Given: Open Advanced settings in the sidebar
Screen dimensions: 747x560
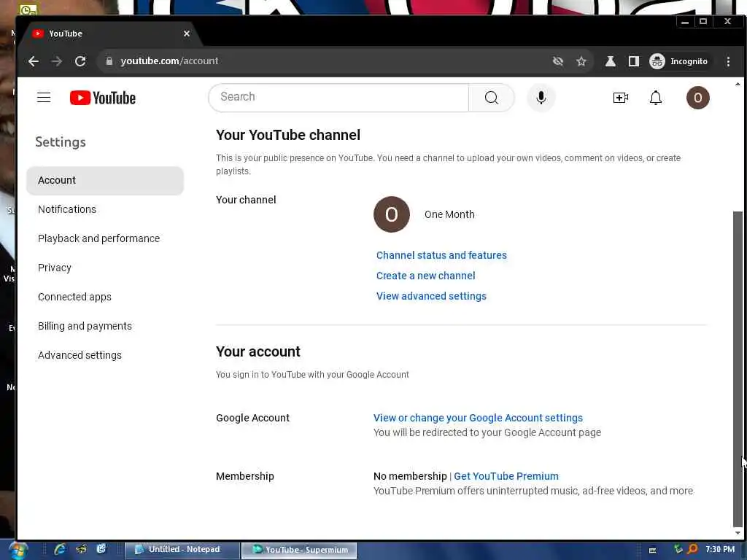Looking at the screenshot, I should click(80, 355).
